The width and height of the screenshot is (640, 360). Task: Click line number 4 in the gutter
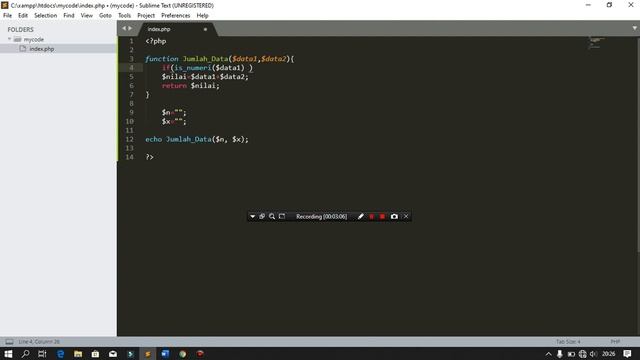pyautogui.click(x=131, y=68)
